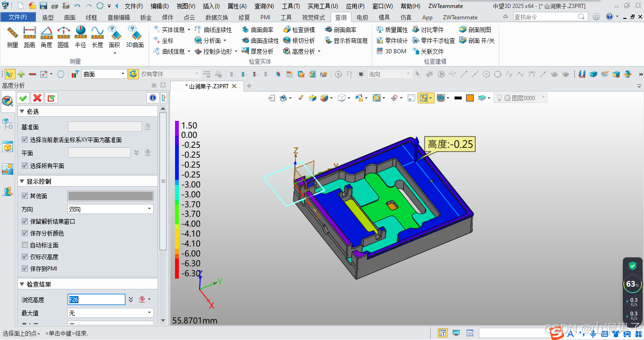Collapse the 显示控制 section

[x=22, y=181]
